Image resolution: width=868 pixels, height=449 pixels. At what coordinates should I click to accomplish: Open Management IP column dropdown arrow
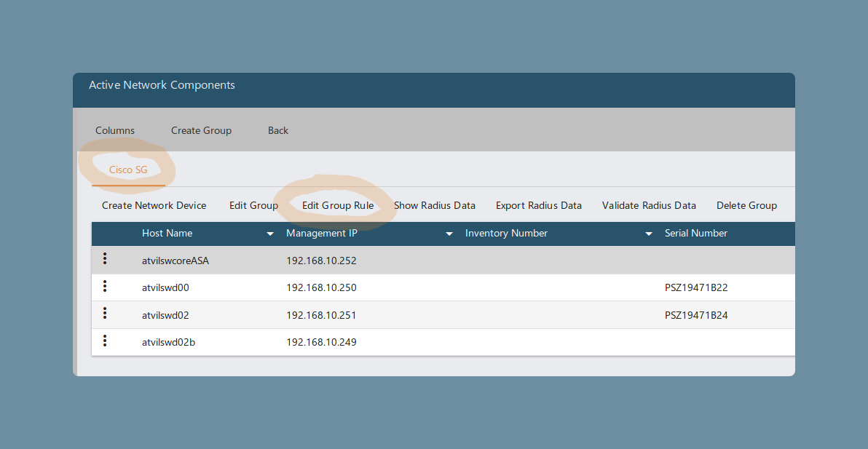coord(449,234)
